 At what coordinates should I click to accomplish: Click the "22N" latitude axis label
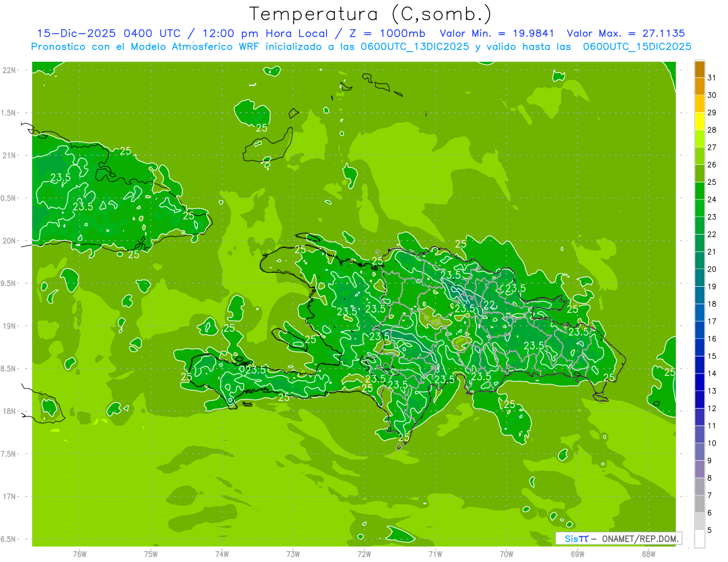coord(10,70)
